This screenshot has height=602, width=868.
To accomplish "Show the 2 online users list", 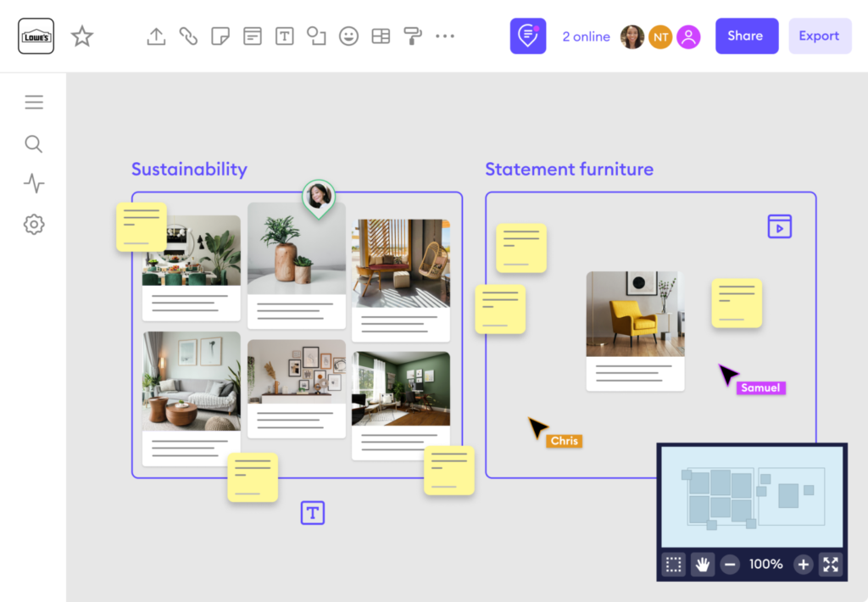I will tap(586, 36).
